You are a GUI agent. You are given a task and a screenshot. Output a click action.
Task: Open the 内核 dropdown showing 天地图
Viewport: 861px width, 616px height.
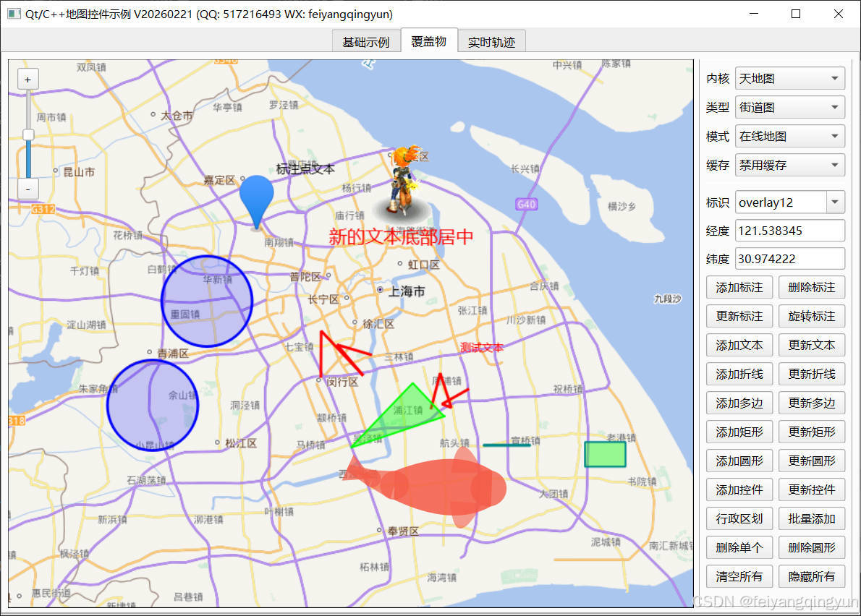(x=789, y=78)
